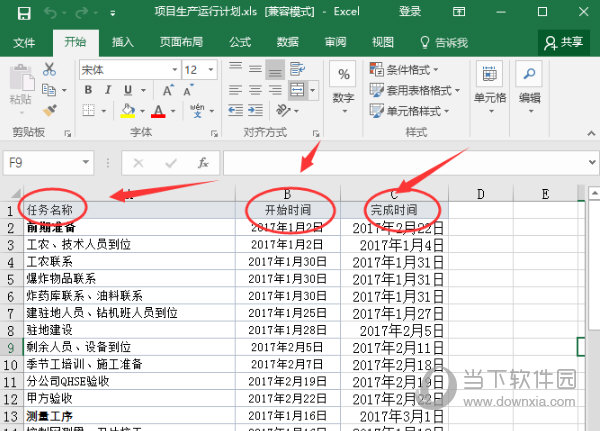Click the Login link in title bar
600x431 pixels.
tap(410, 12)
